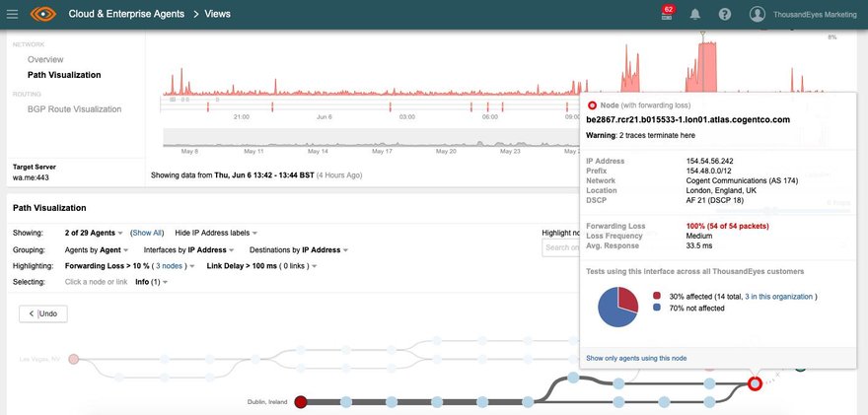Open the hamburger navigation menu
The width and height of the screenshot is (868, 415).
(12, 14)
